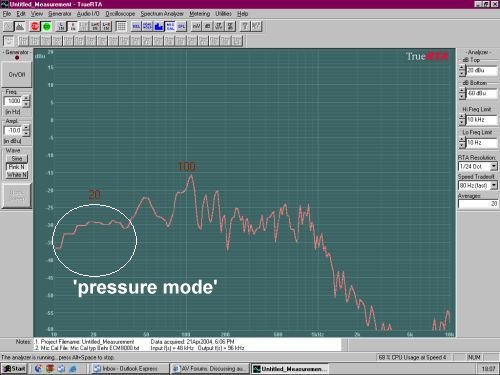Viewport: 500px width, 375px height.
Task: Increase generator Freq with up arrow
Action: (26, 98)
